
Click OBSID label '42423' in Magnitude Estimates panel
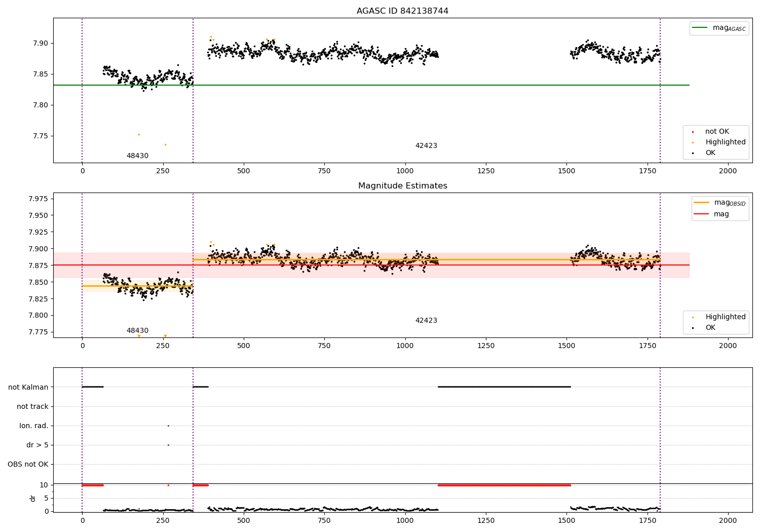[x=426, y=321]
